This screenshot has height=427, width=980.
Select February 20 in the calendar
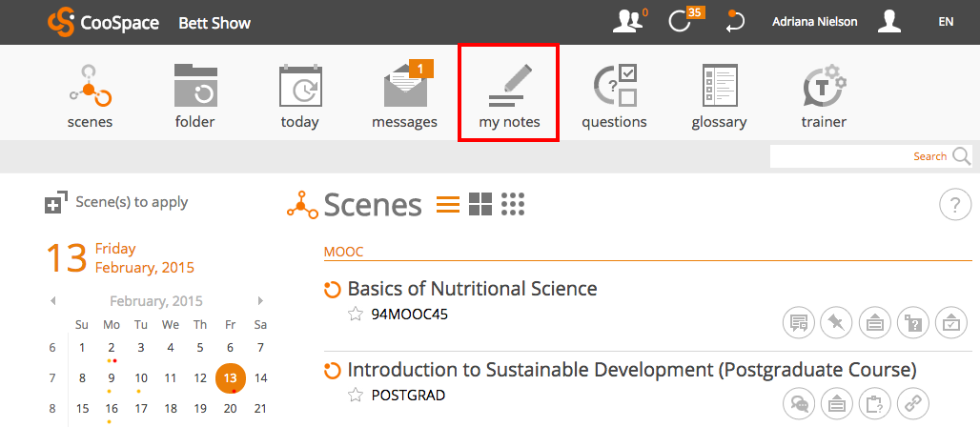coord(230,408)
